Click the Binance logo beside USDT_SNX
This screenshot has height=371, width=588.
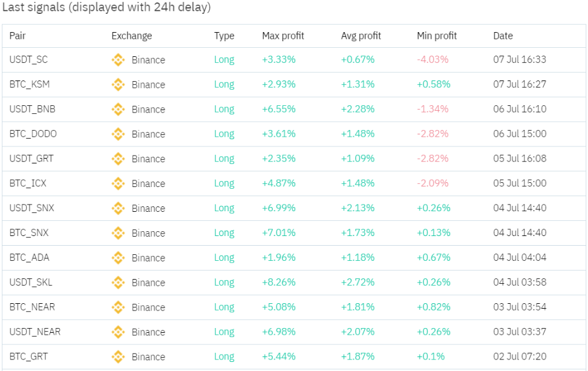pos(118,208)
